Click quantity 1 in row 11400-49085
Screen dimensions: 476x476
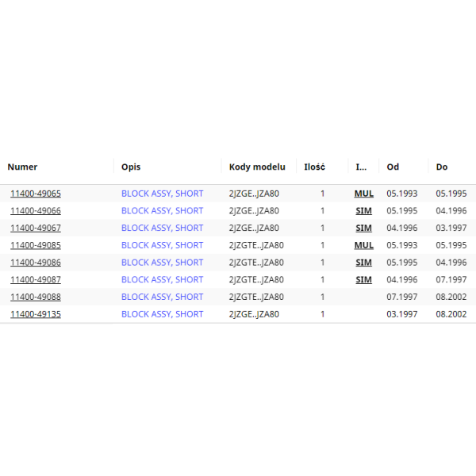click(322, 245)
